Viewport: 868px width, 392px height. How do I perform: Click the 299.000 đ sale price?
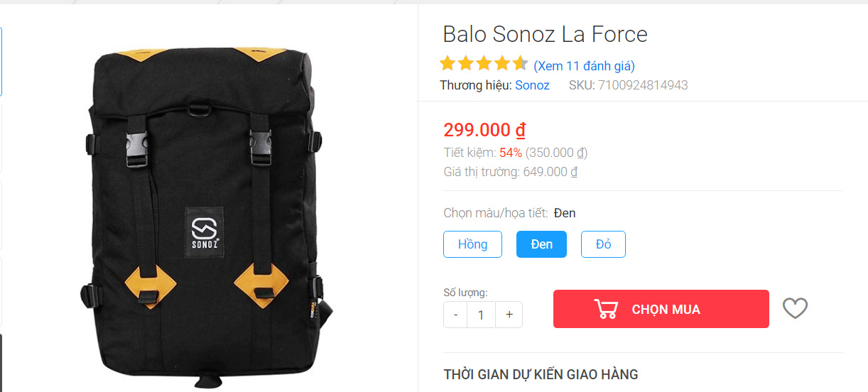pyautogui.click(x=484, y=130)
